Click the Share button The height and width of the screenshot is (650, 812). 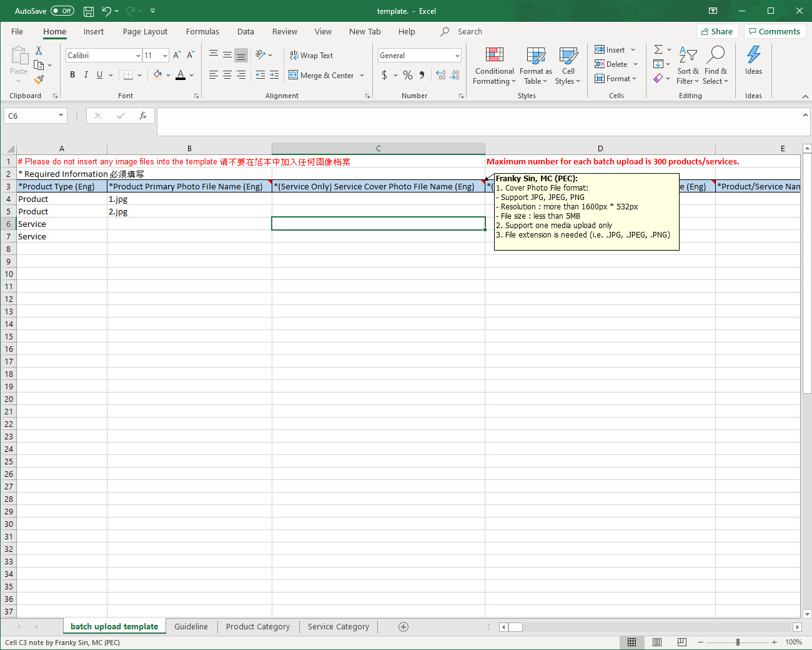(x=717, y=32)
